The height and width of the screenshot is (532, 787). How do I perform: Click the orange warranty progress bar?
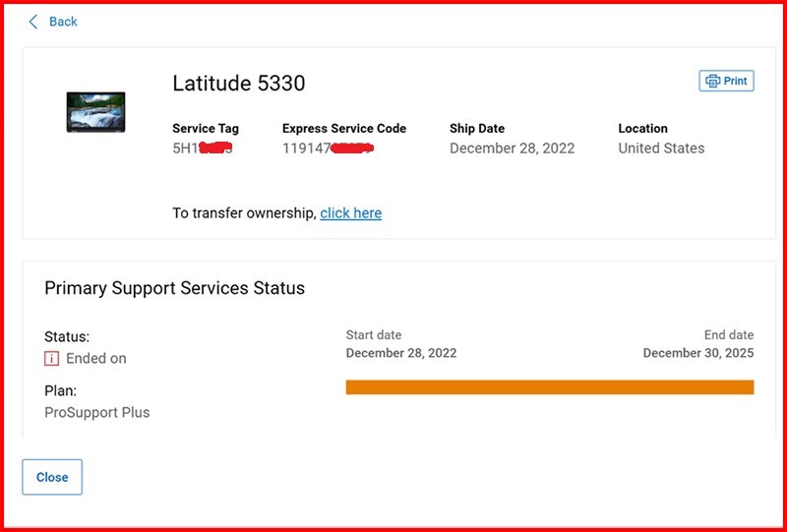(x=550, y=387)
